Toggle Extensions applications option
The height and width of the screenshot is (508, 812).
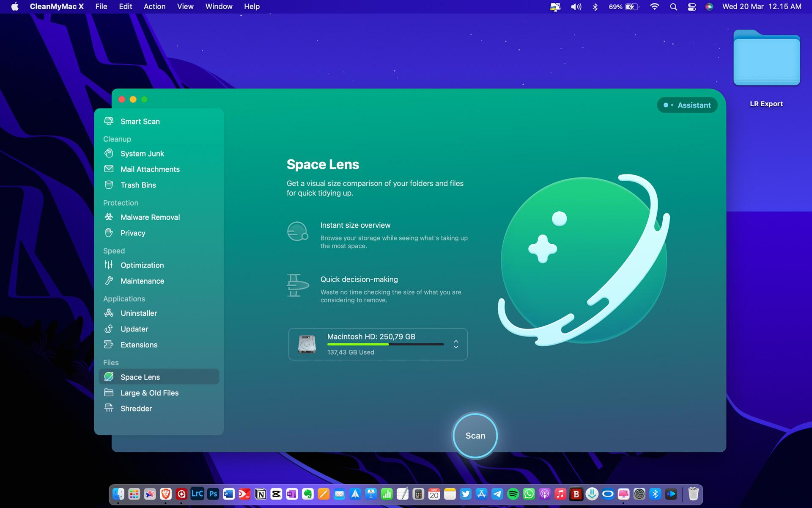tap(139, 344)
